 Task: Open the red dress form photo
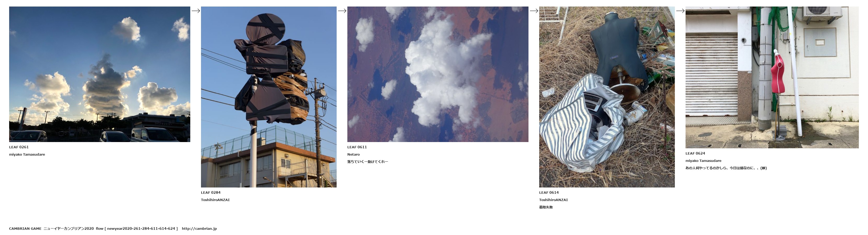pos(772,78)
